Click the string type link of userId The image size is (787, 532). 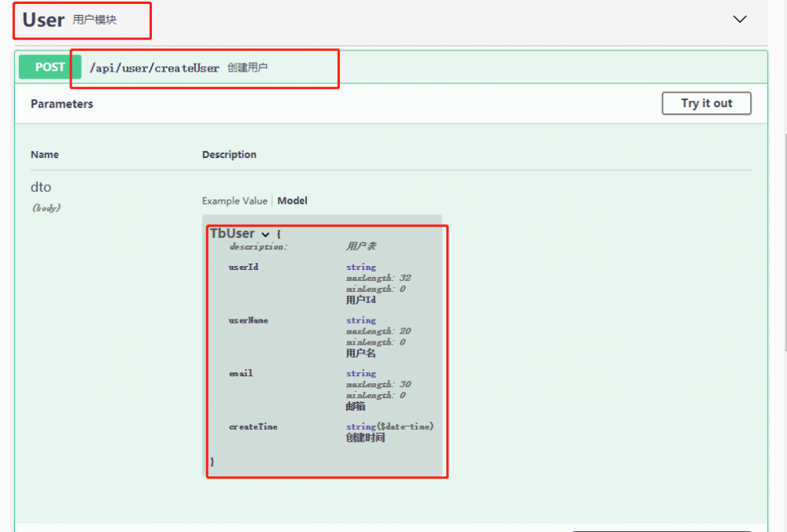click(x=360, y=267)
